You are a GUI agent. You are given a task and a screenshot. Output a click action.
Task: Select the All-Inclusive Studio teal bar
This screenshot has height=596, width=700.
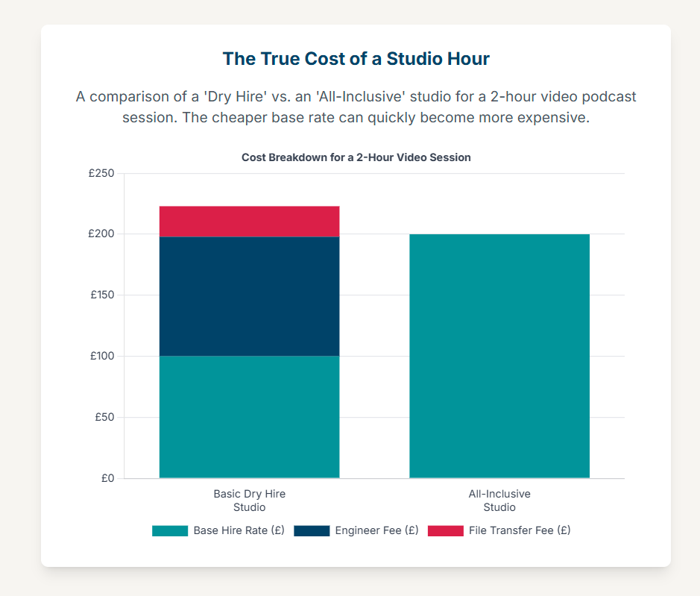point(499,356)
